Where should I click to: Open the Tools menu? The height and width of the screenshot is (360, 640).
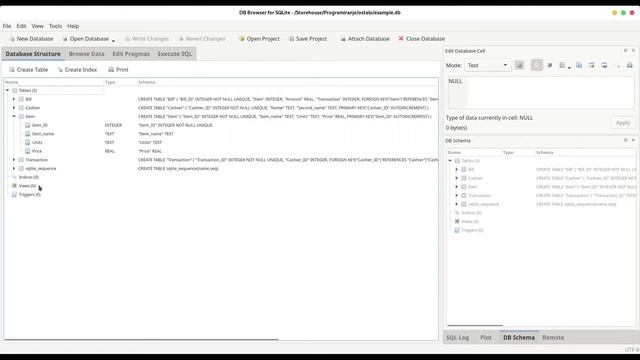pos(56,26)
